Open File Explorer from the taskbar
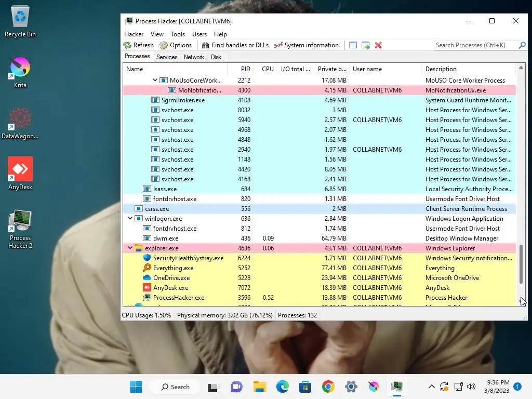532x399 pixels. (x=260, y=387)
